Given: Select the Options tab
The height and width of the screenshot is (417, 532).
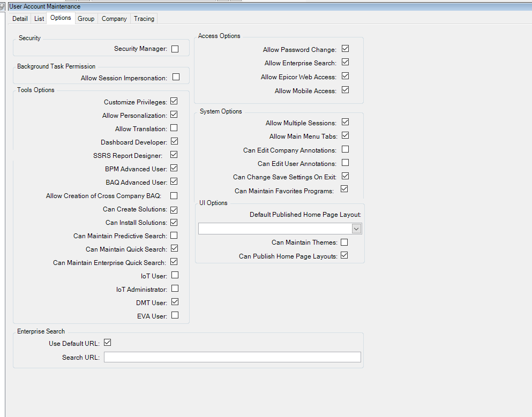Looking at the screenshot, I should point(61,18).
